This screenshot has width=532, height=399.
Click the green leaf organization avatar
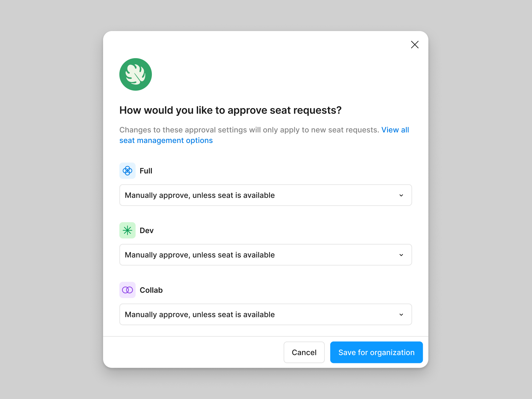point(135,74)
